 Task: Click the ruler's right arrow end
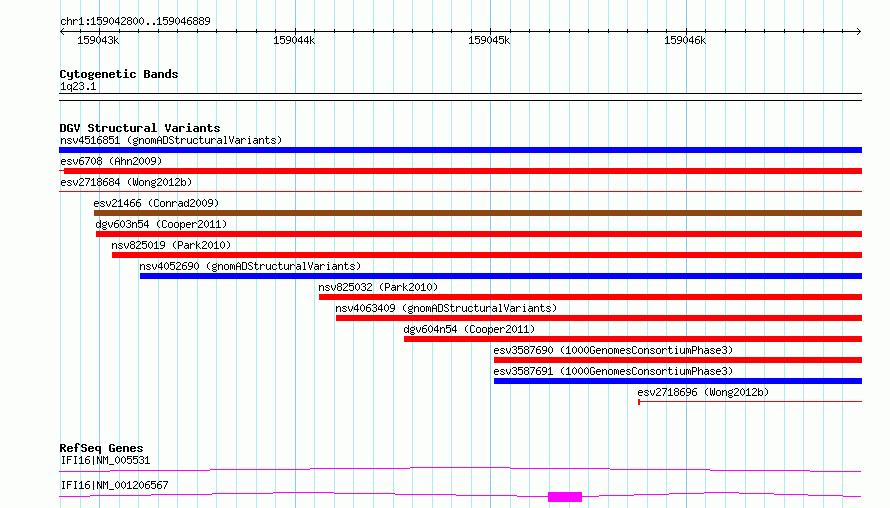(859, 31)
